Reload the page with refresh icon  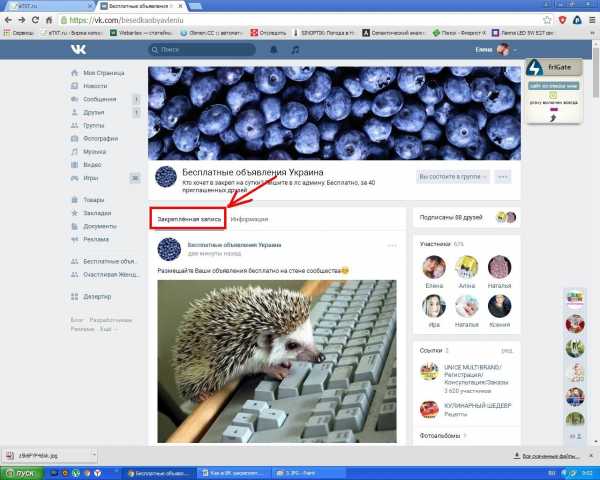pyautogui.click(x=35, y=20)
